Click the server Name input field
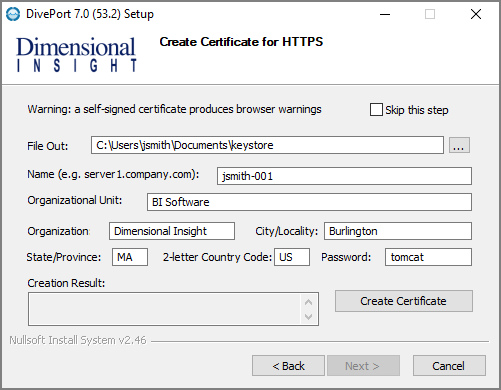 pyautogui.click(x=344, y=176)
